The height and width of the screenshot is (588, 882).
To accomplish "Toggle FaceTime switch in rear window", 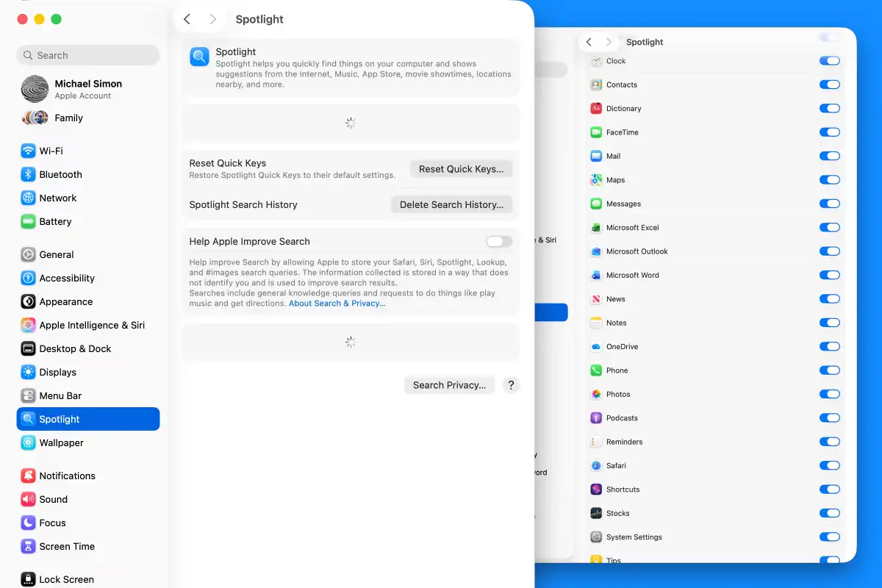I will point(829,132).
